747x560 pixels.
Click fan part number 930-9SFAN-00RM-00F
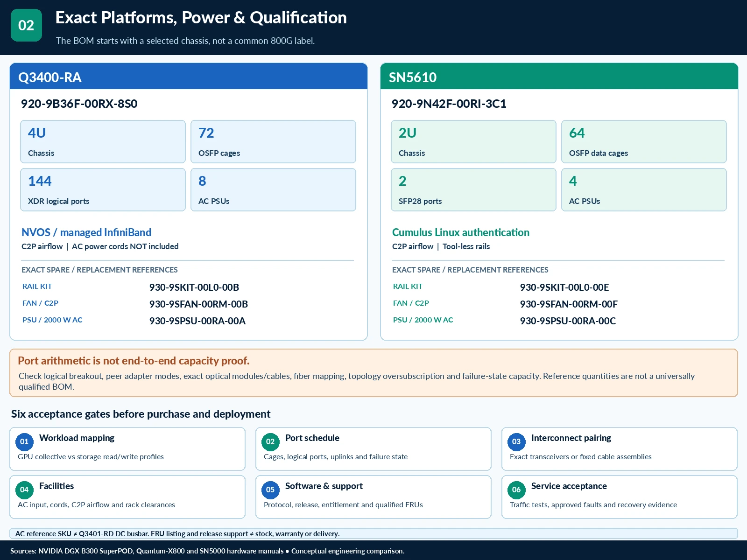pyautogui.click(x=569, y=304)
